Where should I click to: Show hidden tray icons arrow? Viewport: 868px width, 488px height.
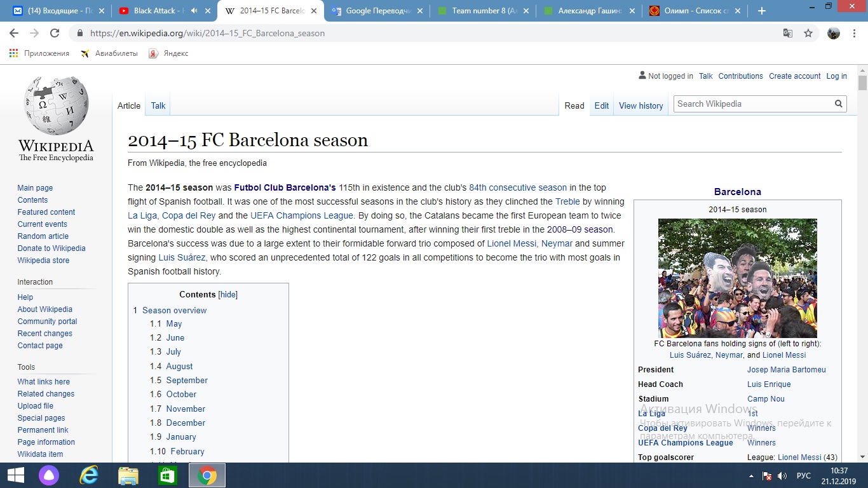[752, 476]
